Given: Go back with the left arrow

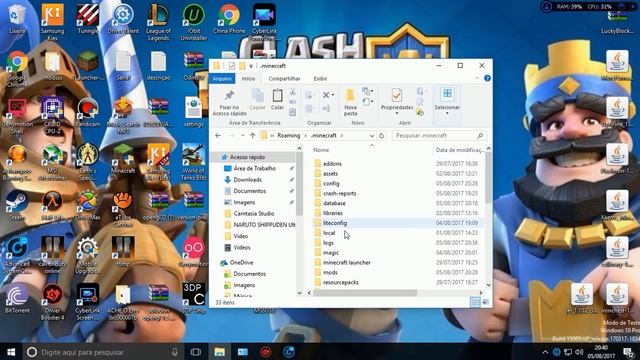Looking at the screenshot, I should pos(218,136).
